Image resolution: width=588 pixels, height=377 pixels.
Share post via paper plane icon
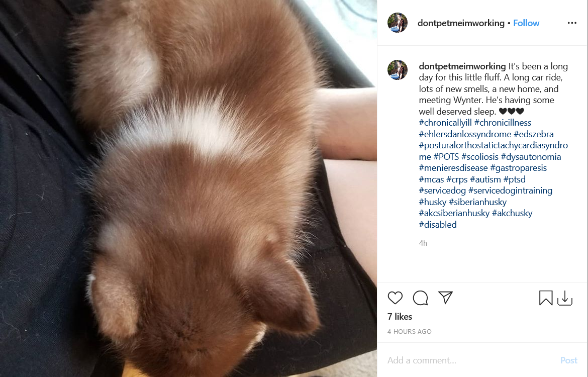click(445, 298)
